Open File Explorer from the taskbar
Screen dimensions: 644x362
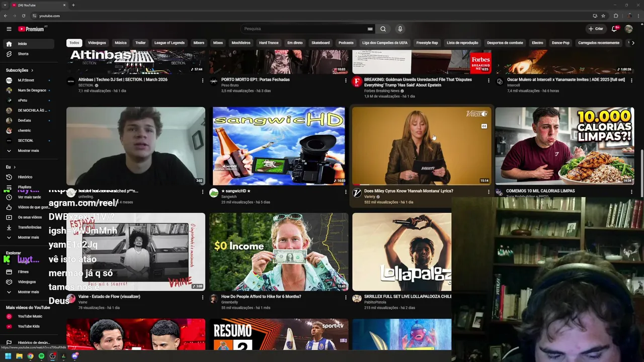(19, 356)
